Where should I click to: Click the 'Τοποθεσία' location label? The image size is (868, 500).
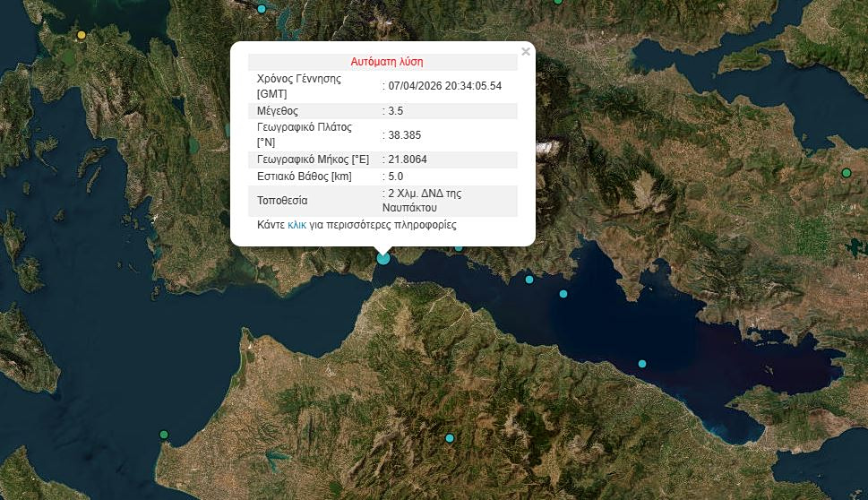pyautogui.click(x=282, y=201)
